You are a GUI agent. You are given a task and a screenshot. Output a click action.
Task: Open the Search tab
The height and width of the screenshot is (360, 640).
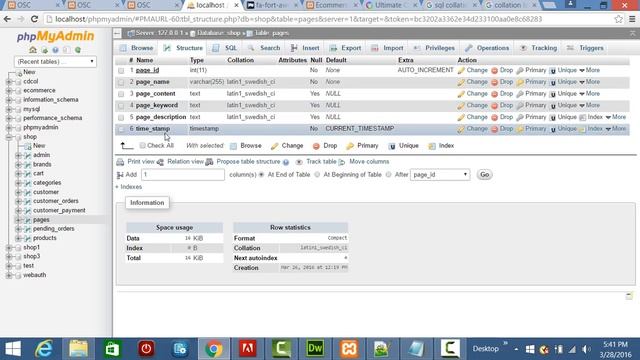point(264,48)
